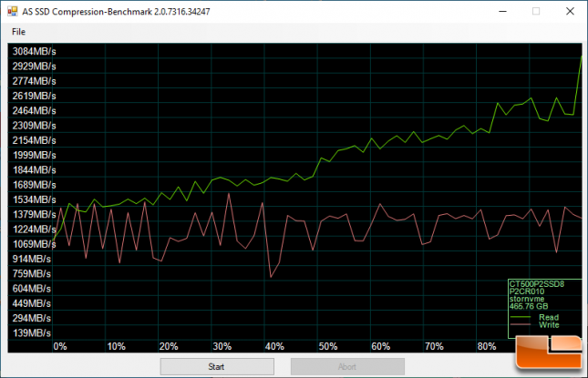Viewport: 588px width, 378px height.
Task: Click the green Read line color sample
Action: point(521,317)
